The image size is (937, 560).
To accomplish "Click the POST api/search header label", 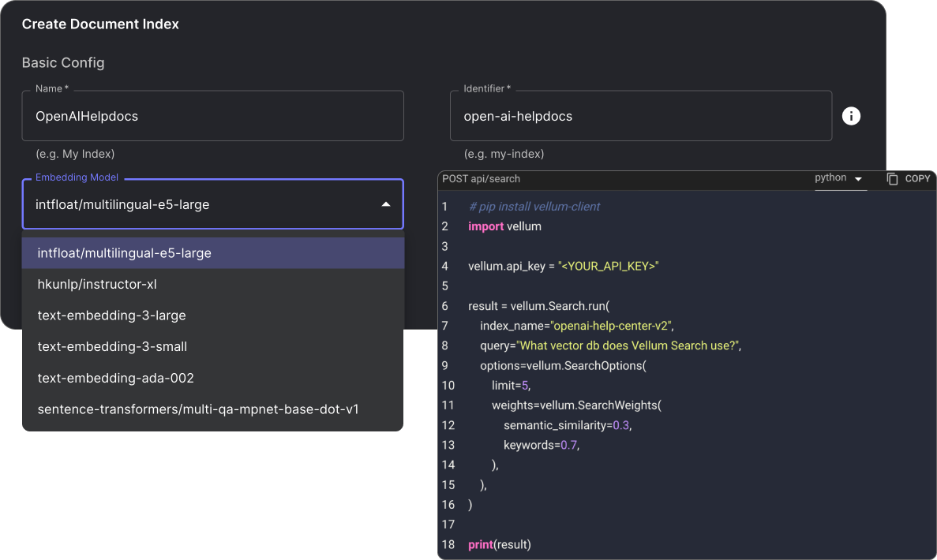I will pos(482,179).
